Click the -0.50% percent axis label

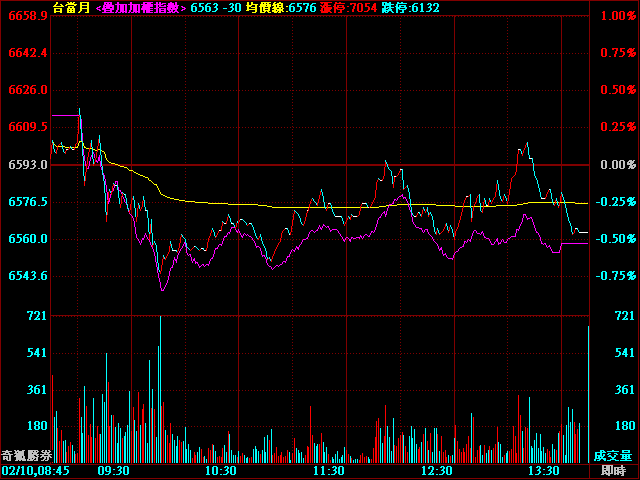click(616, 239)
